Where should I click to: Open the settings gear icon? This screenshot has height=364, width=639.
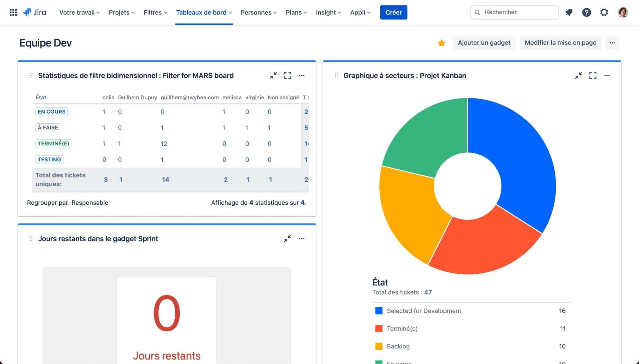604,12
